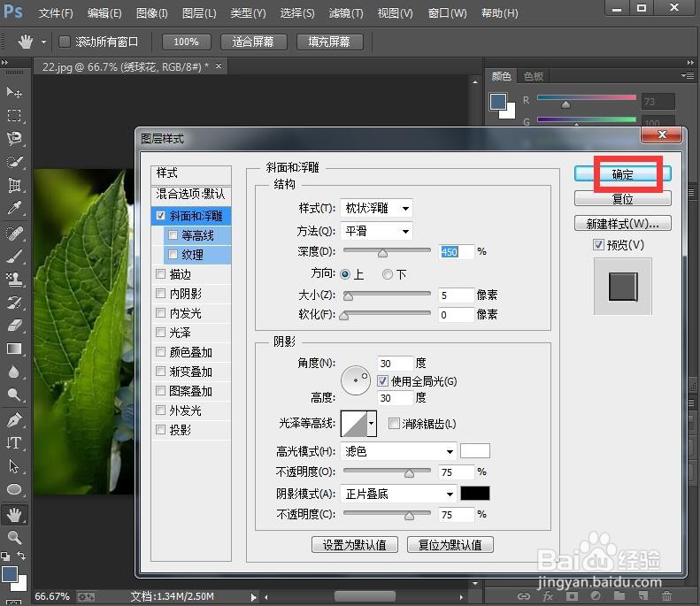The image size is (700, 606).
Task: Expand the collapsed toolbox double arrow
Action: tap(4, 63)
